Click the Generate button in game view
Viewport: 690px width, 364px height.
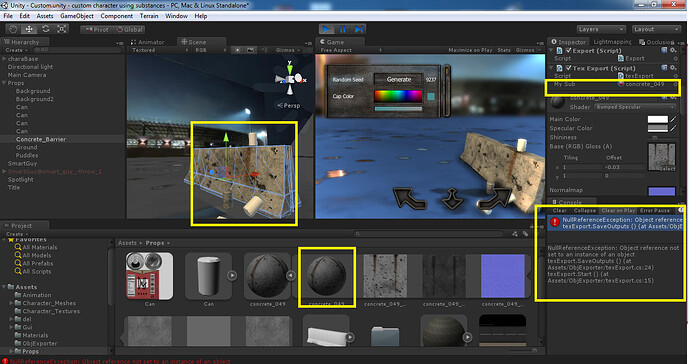(x=399, y=79)
